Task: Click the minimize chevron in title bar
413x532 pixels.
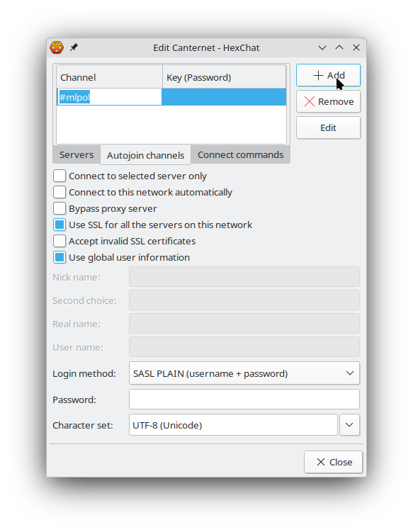Action: [322, 48]
